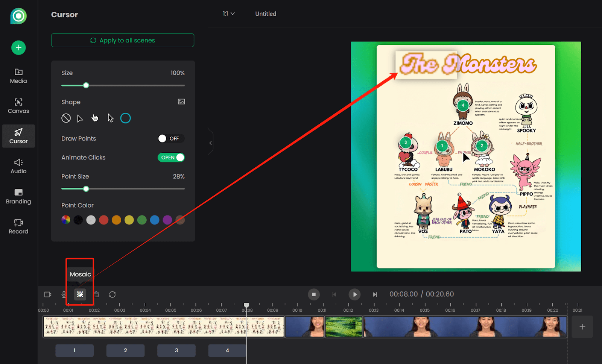Choose the green point color swatch
This screenshot has width=602, height=364.
(x=142, y=220)
